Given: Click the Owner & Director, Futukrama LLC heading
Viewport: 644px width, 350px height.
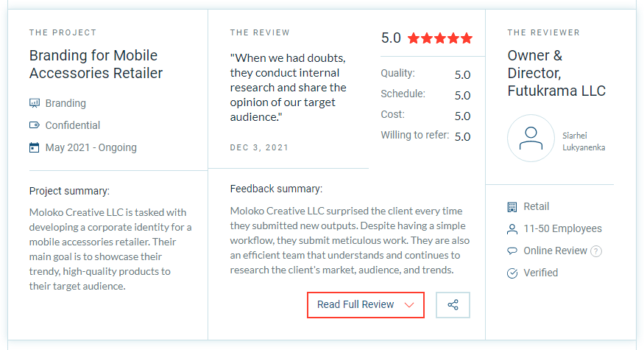Looking at the screenshot, I should pyautogui.click(x=556, y=73).
